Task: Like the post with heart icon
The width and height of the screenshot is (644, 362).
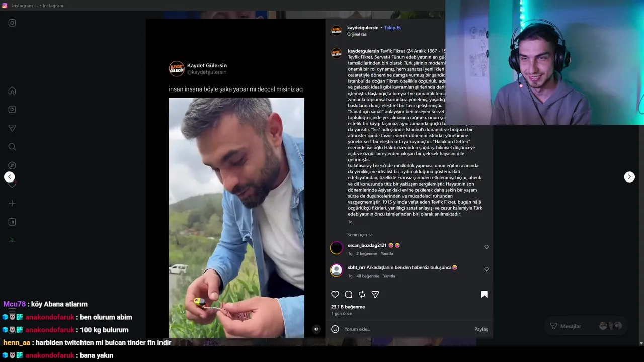Action: [x=335, y=294]
